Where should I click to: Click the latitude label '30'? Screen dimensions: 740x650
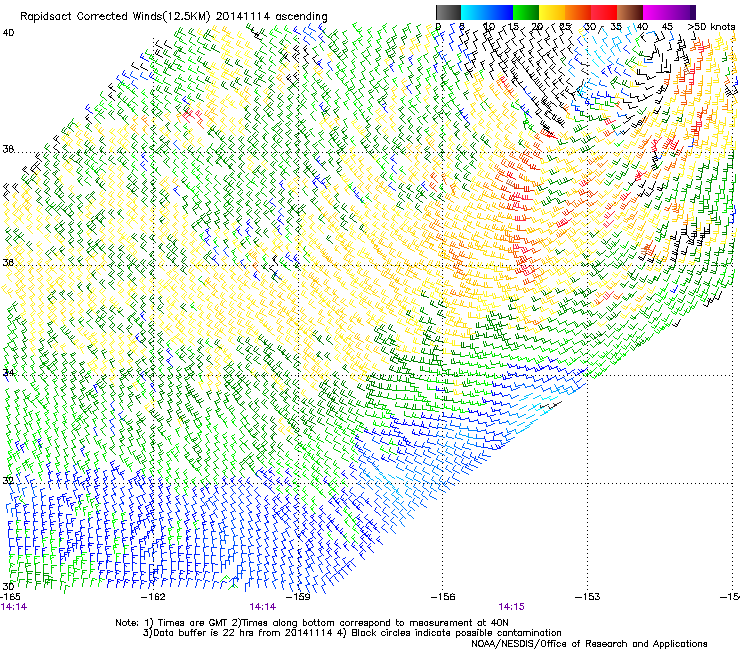click(x=8, y=586)
